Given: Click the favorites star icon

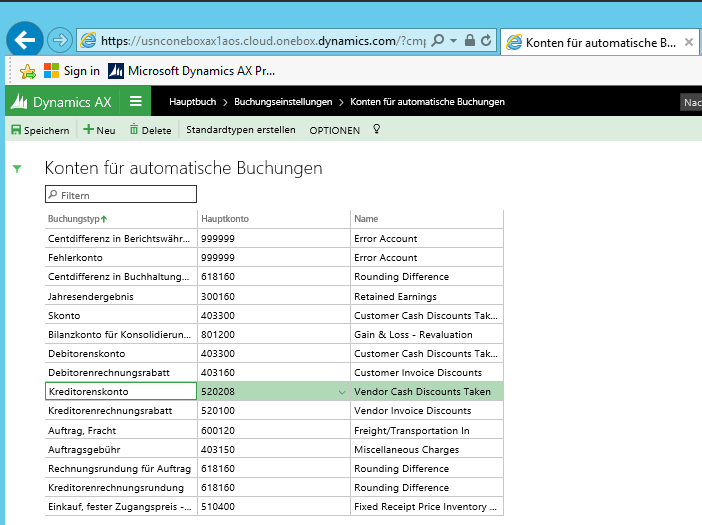Looking at the screenshot, I should pyautogui.click(x=28, y=71).
